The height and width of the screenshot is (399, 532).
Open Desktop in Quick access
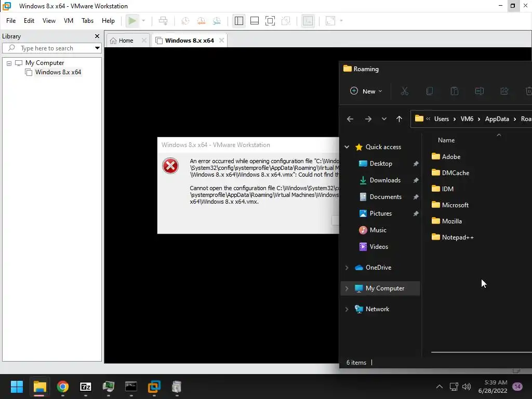pyautogui.click(x=380, y=164)
